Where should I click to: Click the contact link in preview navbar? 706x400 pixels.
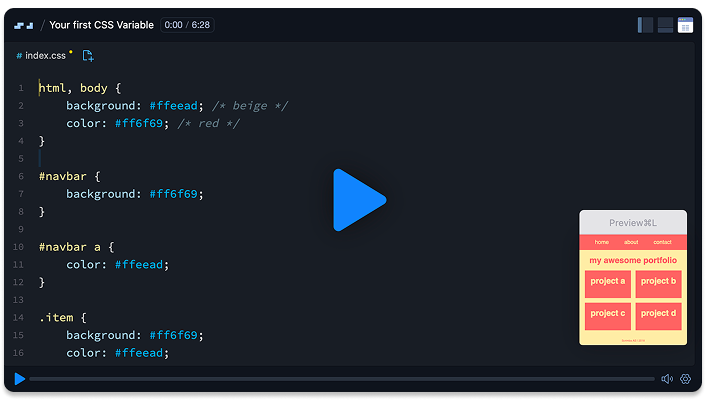pyautogui.click(x=663, y=242)
